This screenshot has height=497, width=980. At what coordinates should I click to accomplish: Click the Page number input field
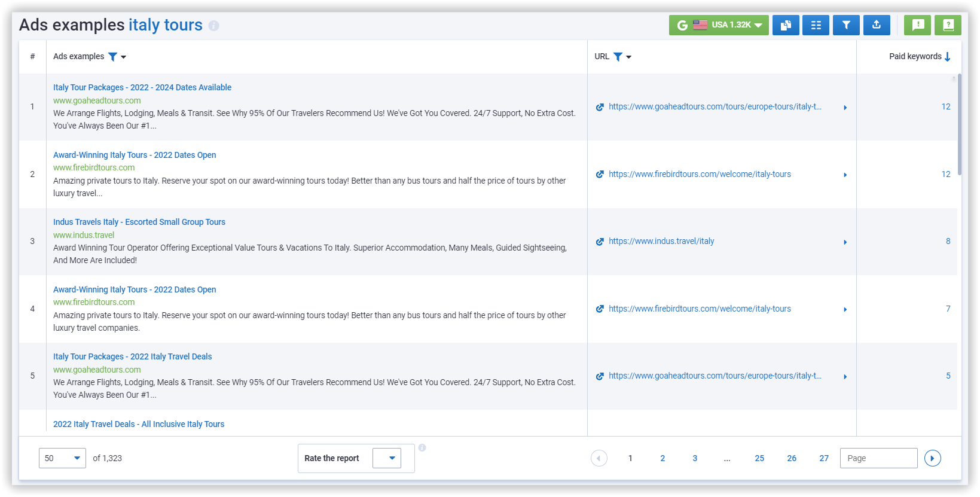click(x=879, y=458)
